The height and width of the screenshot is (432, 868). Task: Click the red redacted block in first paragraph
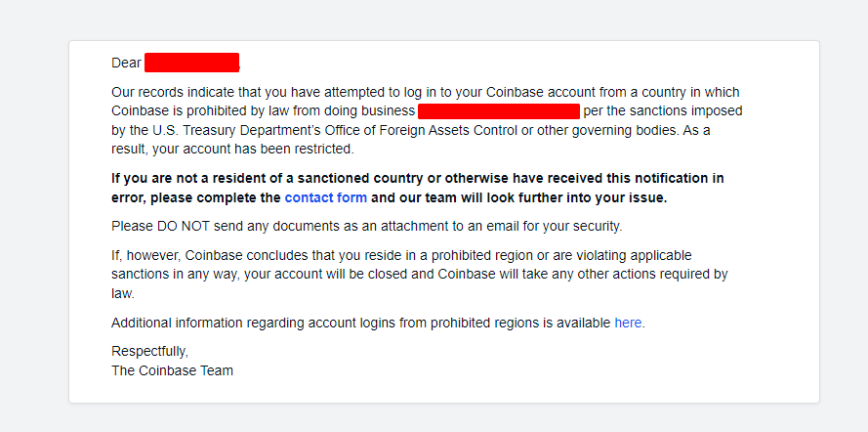pos(498,111)
